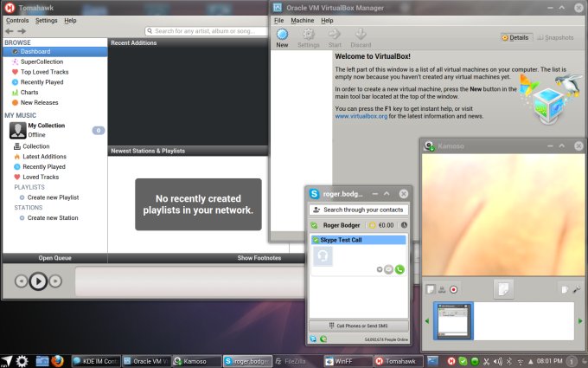Click the Start arrow icon in VirtualBox toolbar
This screenshot has width=588, height=368.
[x=334, y=34]
